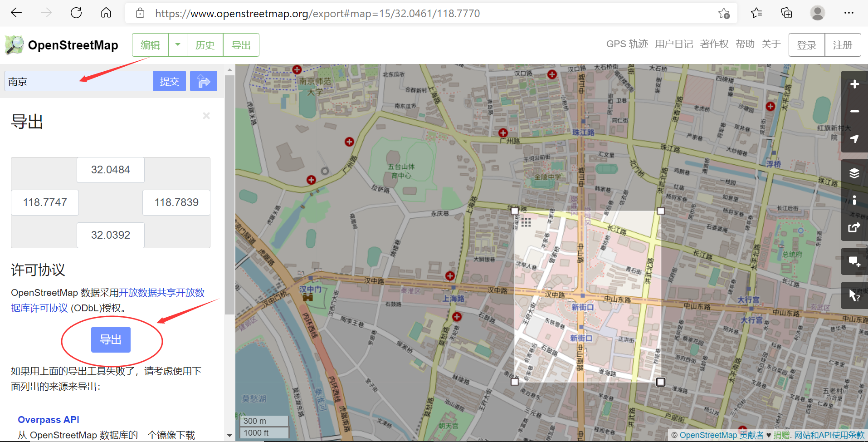Share the current map view
The width and height of the screenshot is (868, 442).
coord(855,228)
